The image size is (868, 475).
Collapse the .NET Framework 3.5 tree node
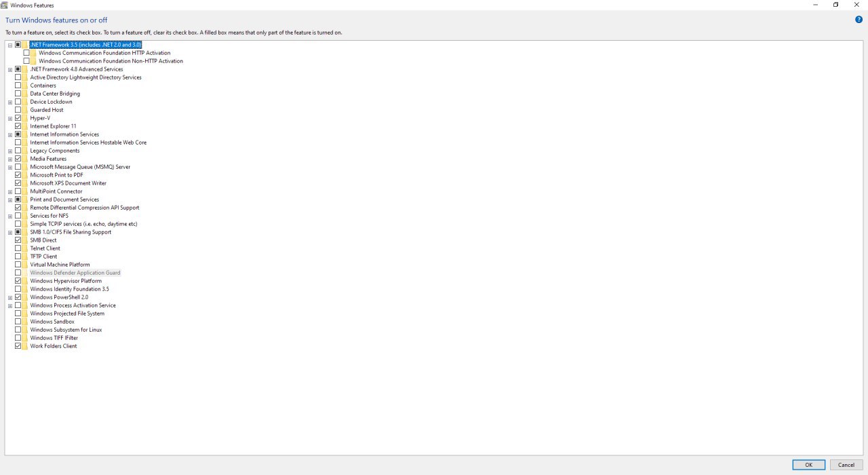click(x=10, y=45)
